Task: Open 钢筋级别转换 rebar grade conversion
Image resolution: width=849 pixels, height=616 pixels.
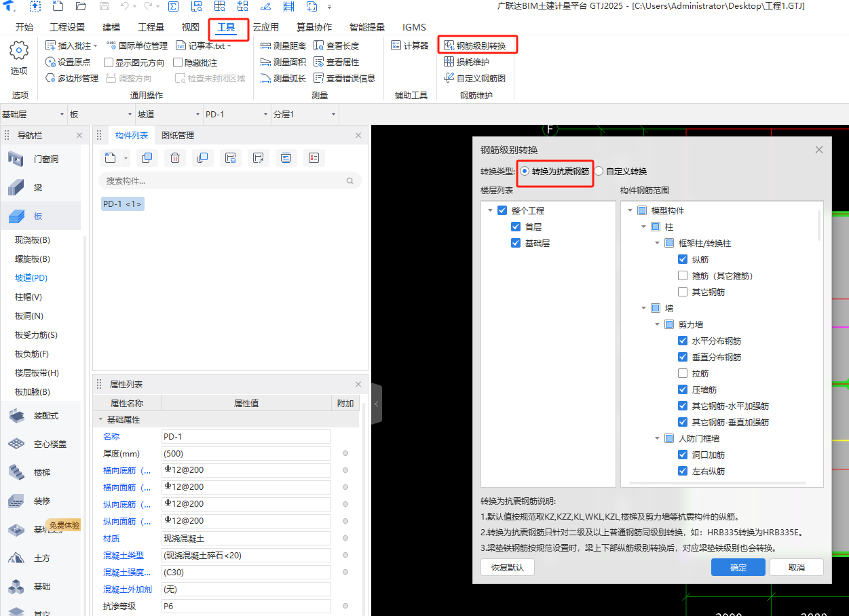Action: (x=474, y=45)
